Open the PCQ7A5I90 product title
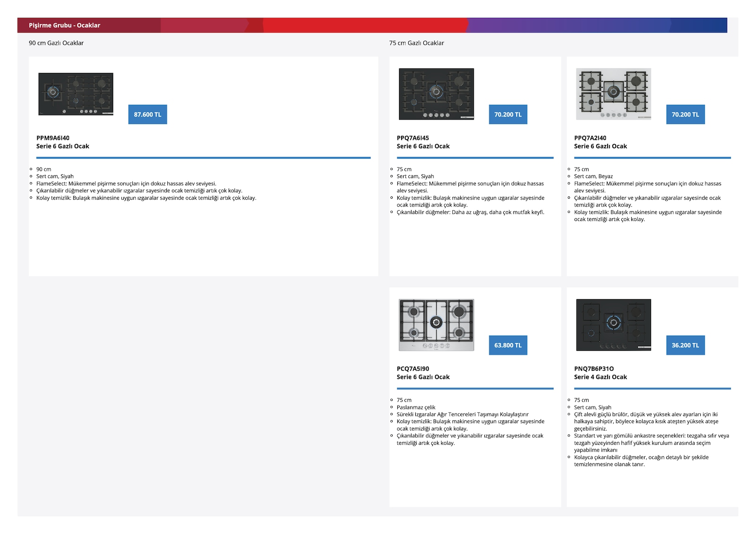The height and width of the screenshot is (534, 756). [423, 373]
